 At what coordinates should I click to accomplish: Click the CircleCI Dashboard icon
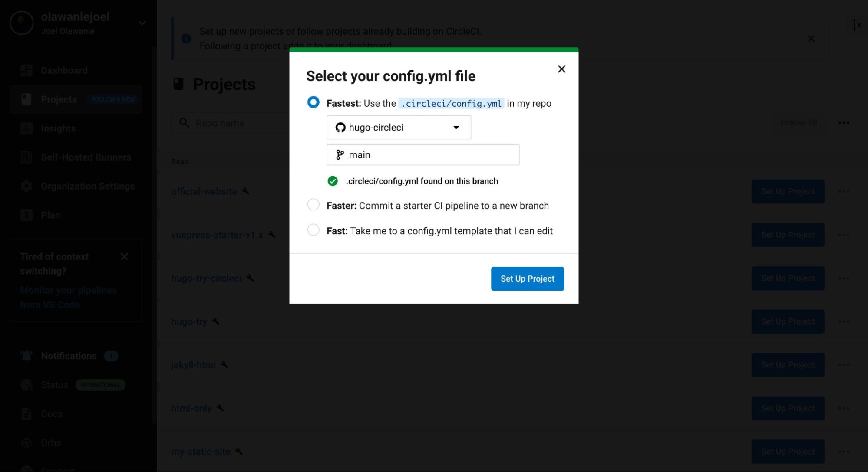point(26,70)
